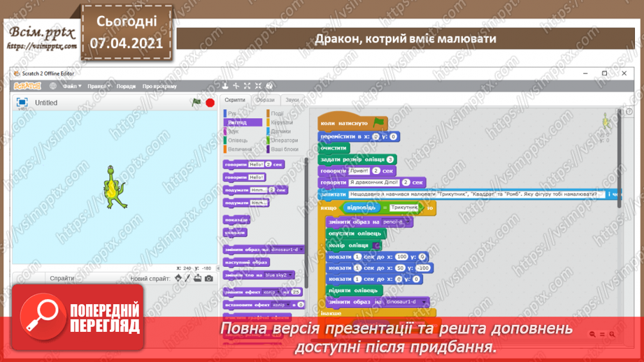Viewport: 644px width, 362px height.
Task: Select the Delete scissors tool
Action: click(x=236, y=86)
